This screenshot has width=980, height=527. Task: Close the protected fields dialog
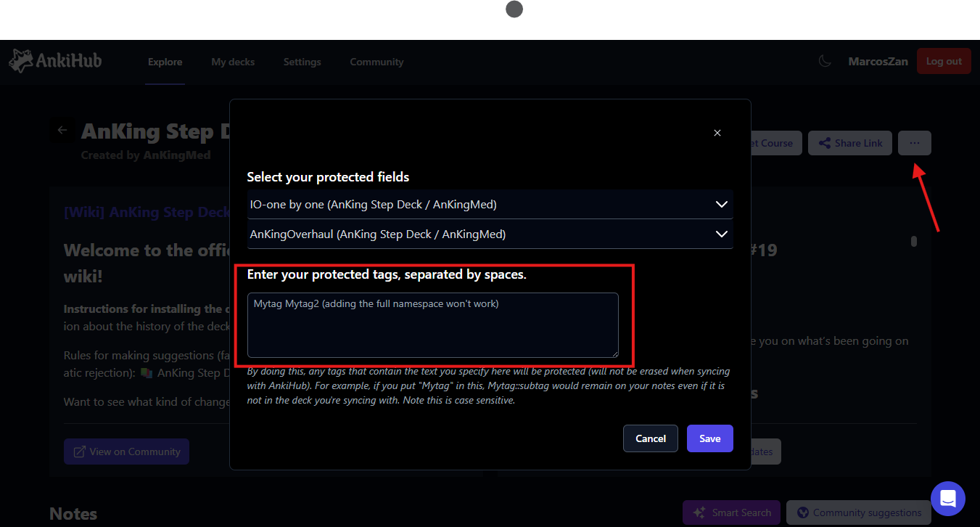[x=717, y=133]
